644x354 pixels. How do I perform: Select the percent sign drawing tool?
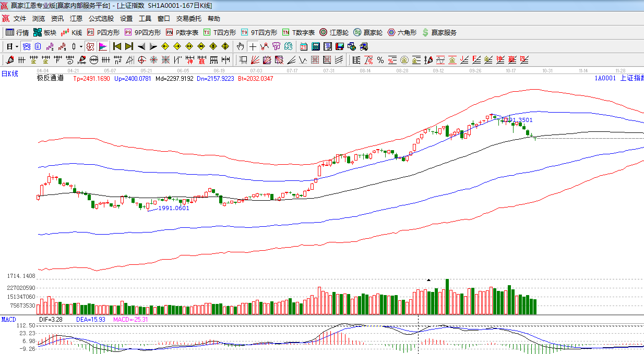tap(380, 60)
